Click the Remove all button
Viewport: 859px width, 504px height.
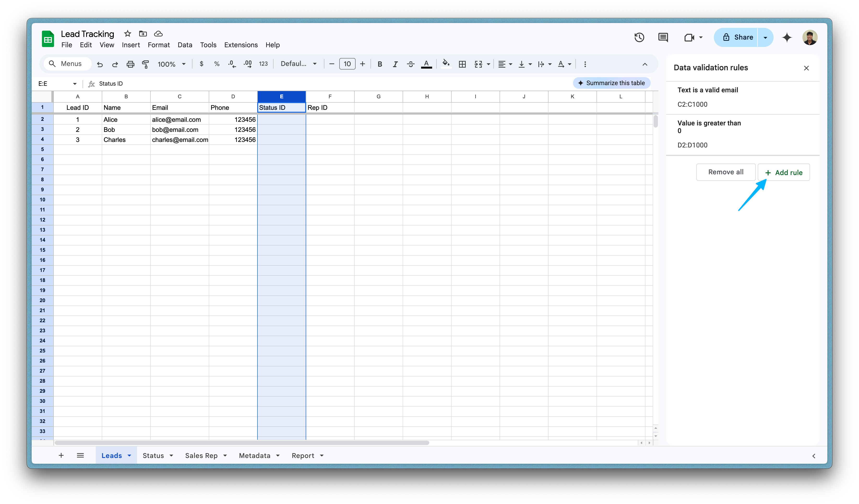tap(726, 172)
